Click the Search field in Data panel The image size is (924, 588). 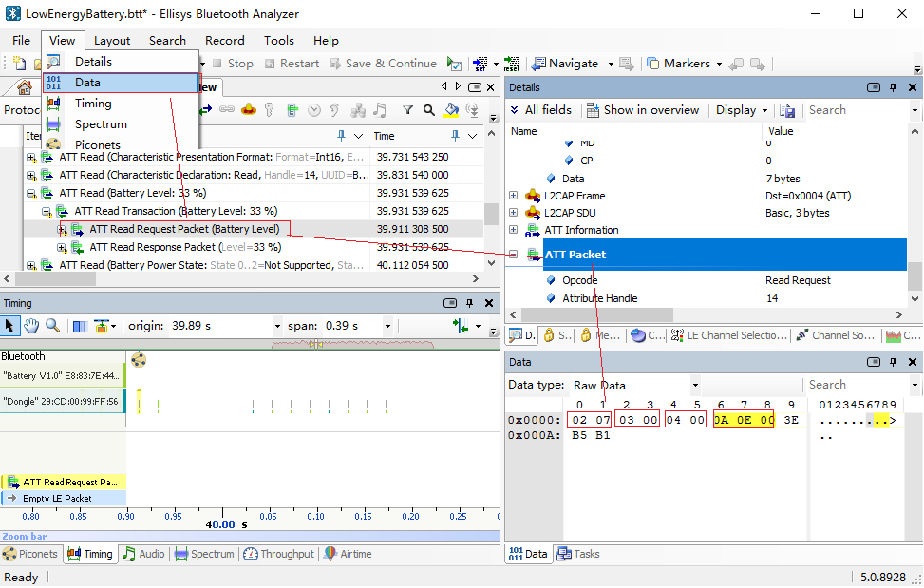tap(858, 385)
